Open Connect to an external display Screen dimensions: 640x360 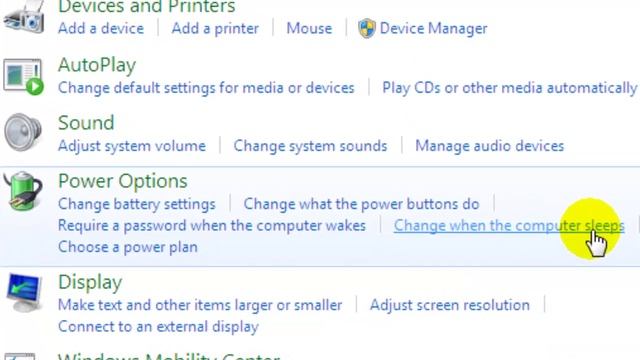[158, 327]
